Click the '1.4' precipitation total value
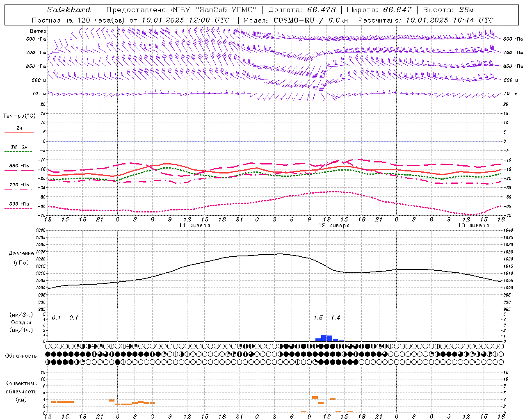Viewport: 525px width, 420px height. (x=336, y=317)
